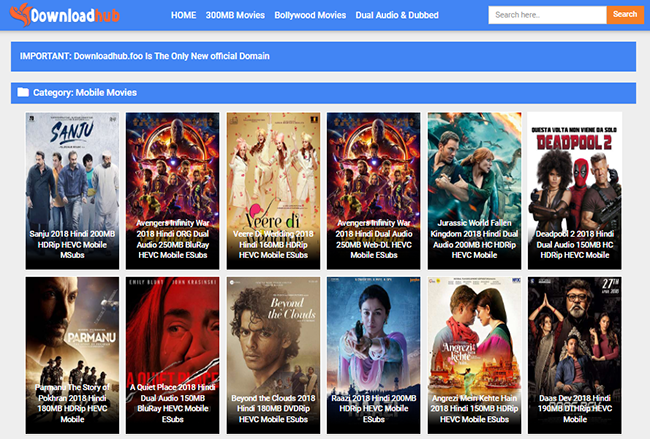Select the Jurassic World Fallen Kingdom poster
This screenshot has height=439, width=650.
coord(473,170)
